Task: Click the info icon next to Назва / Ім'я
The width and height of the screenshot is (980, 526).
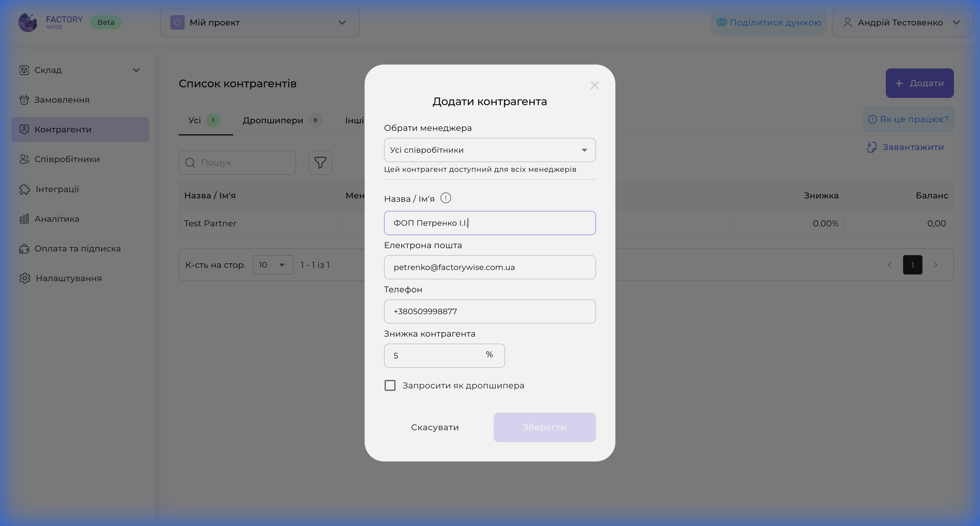Action: click(x=445, y=198)
